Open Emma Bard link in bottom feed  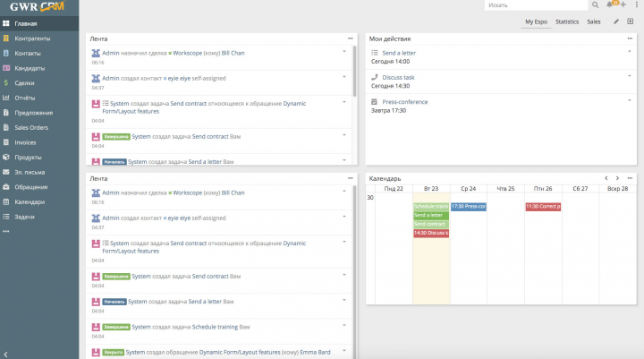coord(315,353)
